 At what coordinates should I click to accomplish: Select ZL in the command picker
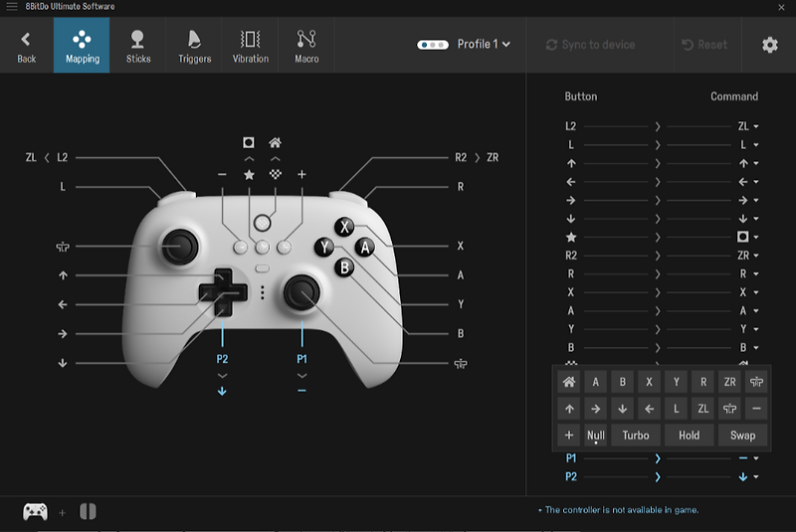(703, 409)
